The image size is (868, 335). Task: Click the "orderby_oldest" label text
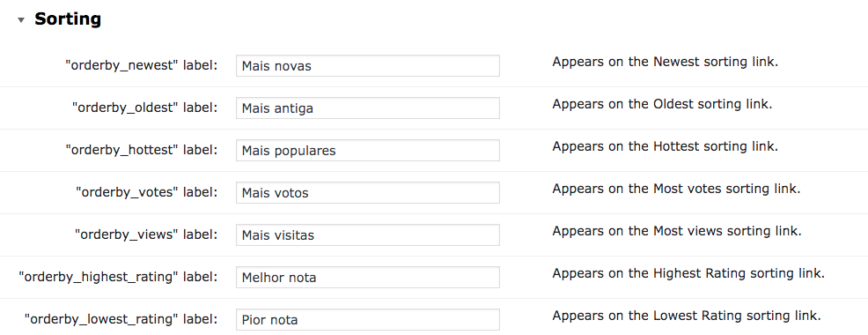click(x=144, y=108)
